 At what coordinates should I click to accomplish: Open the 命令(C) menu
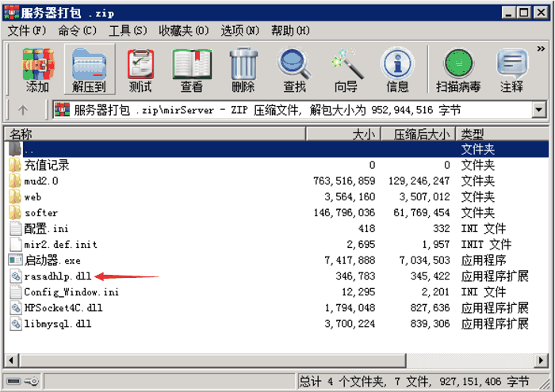pos(77,31)
